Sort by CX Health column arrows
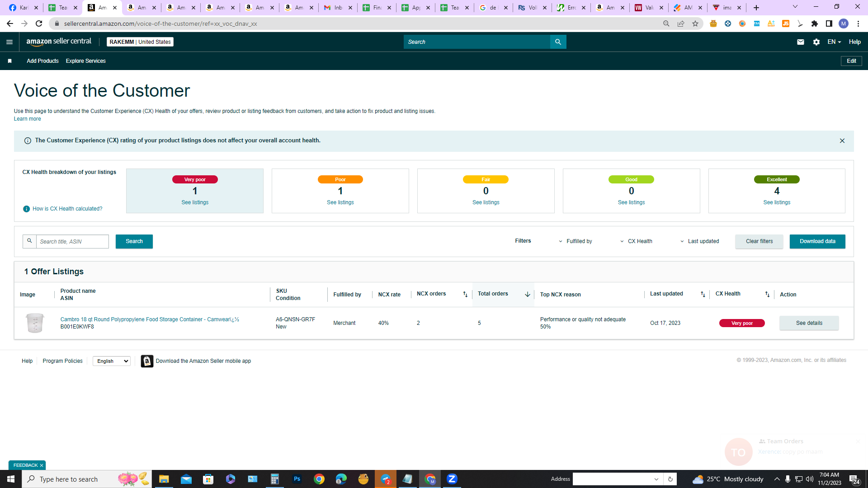 767,294
